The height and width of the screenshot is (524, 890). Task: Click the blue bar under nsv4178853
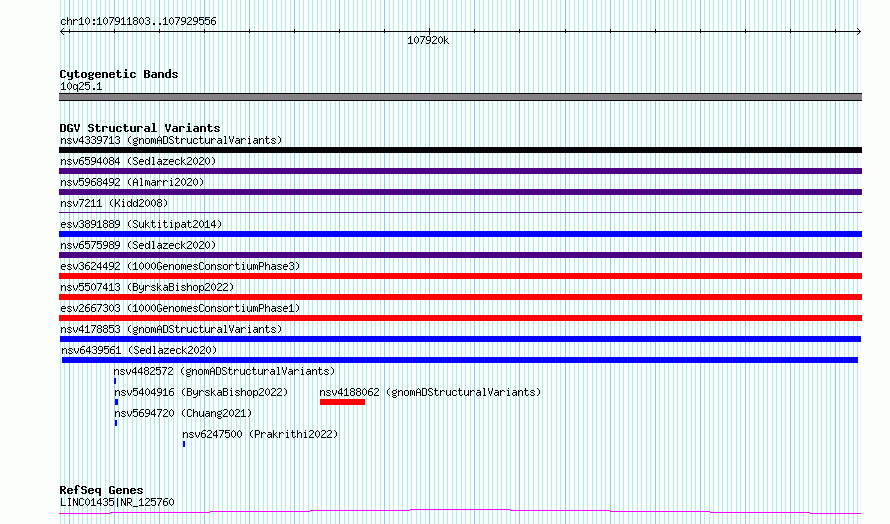coord(460,339)
